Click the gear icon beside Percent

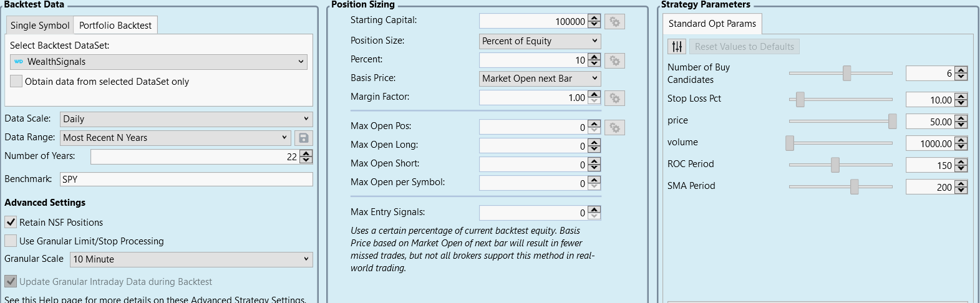614,60
